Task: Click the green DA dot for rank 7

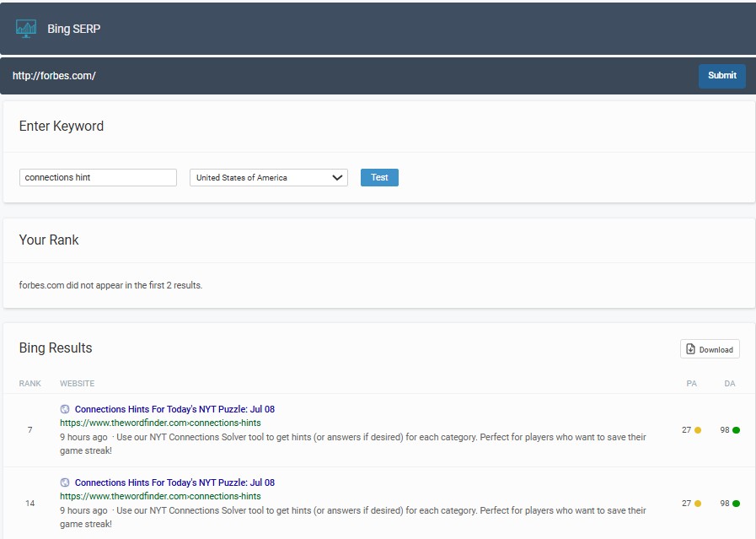Action: pos(737,430)
